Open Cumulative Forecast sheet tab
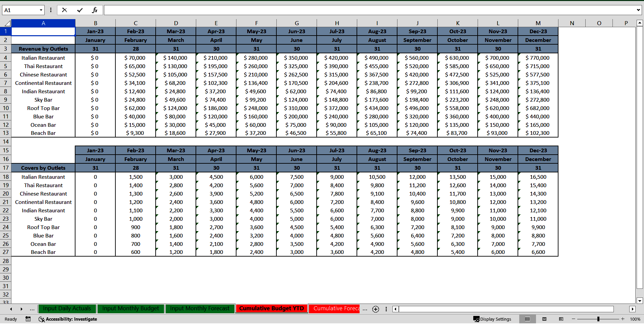644x324 pixels. click(334, 309)
